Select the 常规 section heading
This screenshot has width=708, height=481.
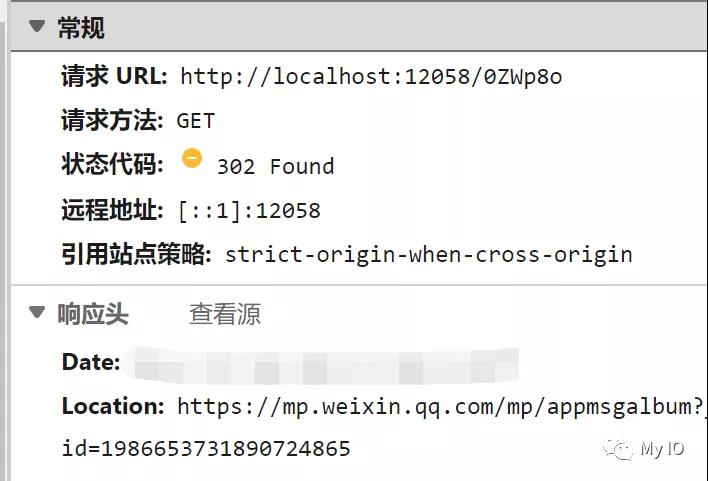click(x=81, y=28)
